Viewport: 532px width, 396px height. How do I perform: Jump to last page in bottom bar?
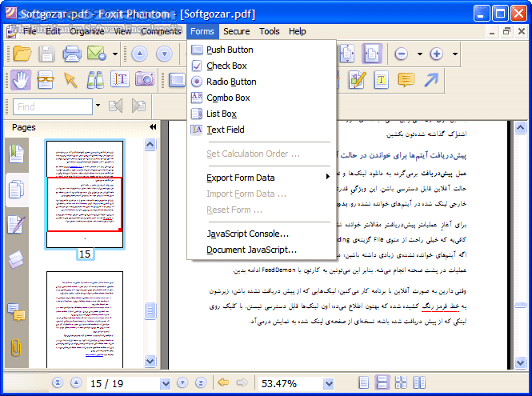pyautogui.click(x=201, y=382)
